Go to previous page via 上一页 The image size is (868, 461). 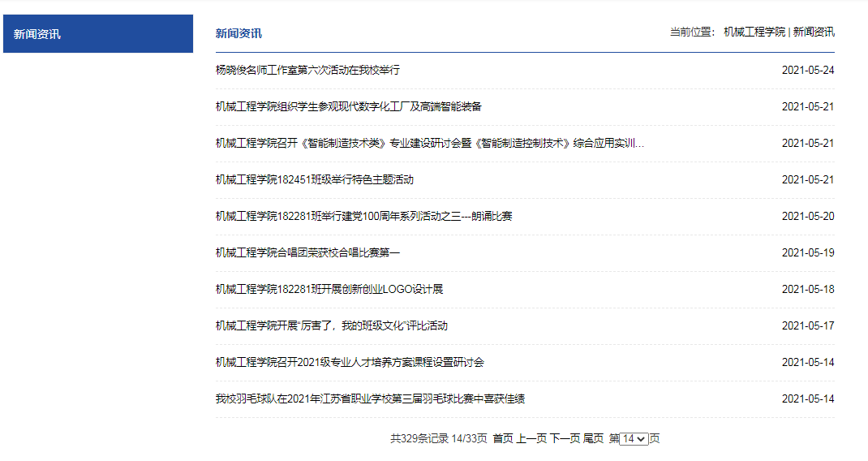(531, 438)
